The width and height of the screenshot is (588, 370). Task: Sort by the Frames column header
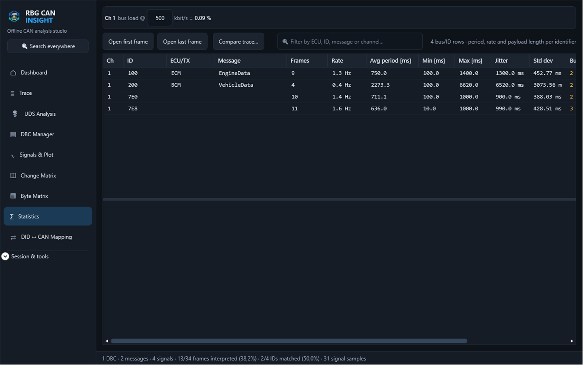click(307, 61)
